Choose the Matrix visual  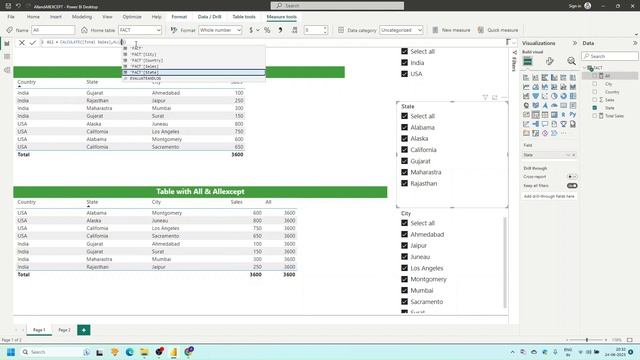click(554, 115)
